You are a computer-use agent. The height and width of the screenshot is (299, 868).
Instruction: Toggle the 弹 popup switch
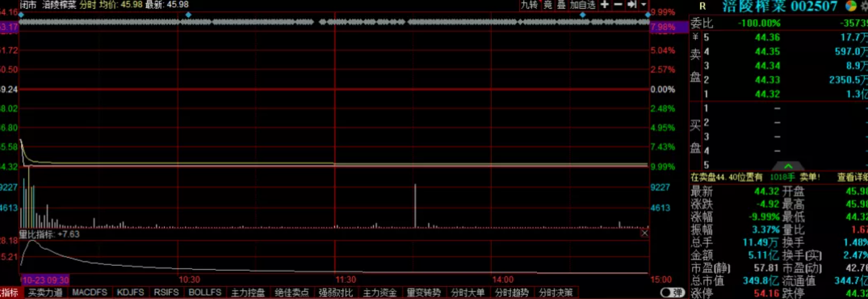[673, 293]
